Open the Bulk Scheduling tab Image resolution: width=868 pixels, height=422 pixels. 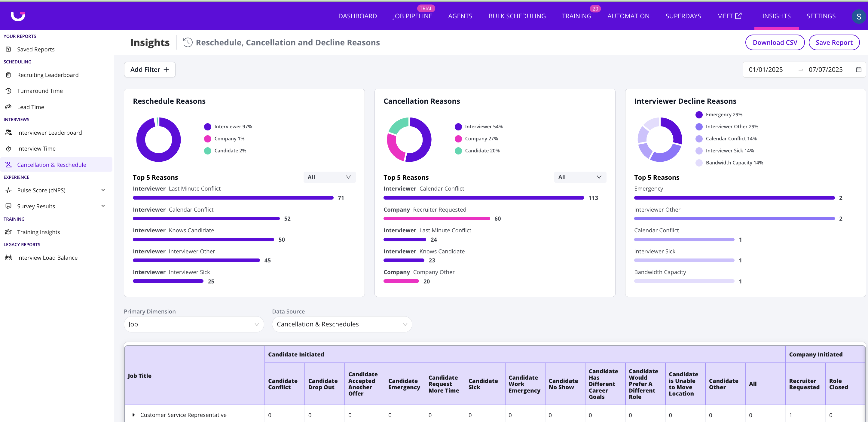coord(517,16)
